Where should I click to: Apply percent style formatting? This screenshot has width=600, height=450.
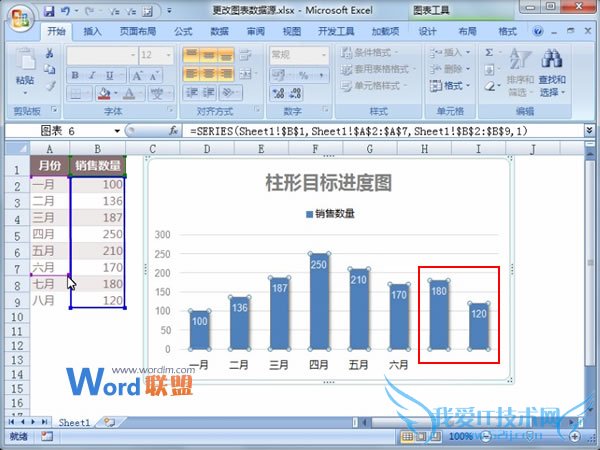(x=303, y=75)
